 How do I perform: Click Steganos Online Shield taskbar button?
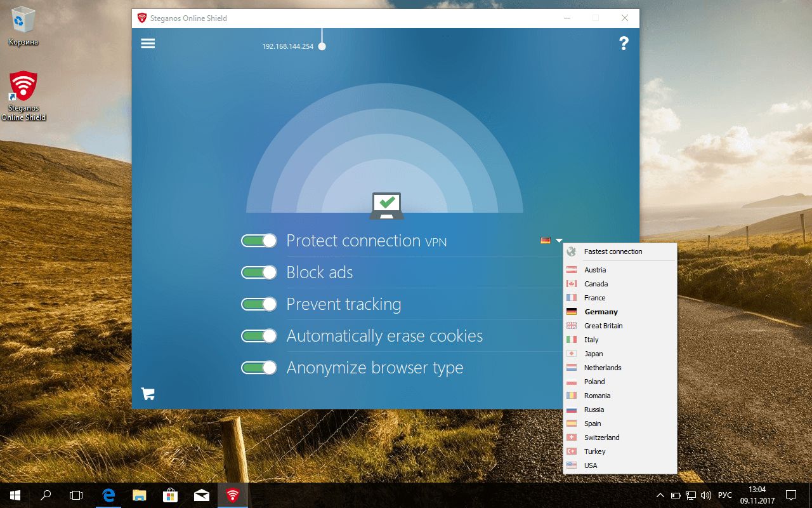tap(233, 495)
